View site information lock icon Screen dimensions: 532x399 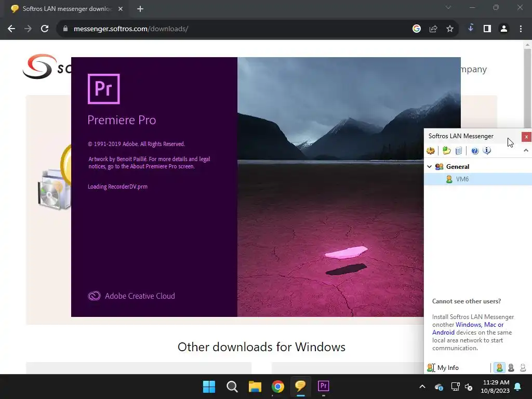click(x=65, y=29)
